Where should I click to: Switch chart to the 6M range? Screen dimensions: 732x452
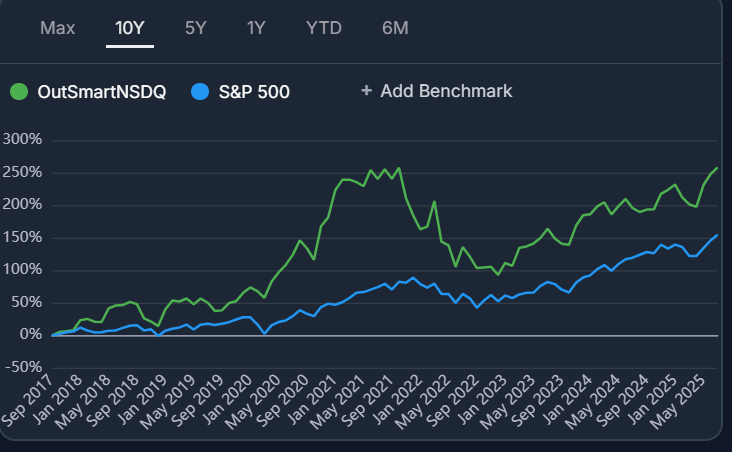click(x=395, y=27)
